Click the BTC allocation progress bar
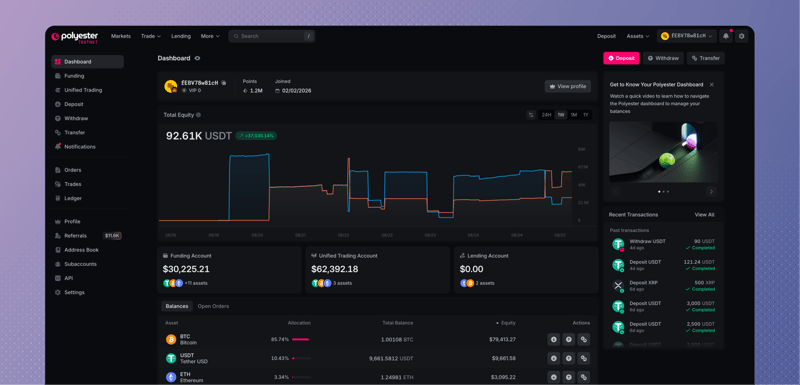 [x=301, y=340]
